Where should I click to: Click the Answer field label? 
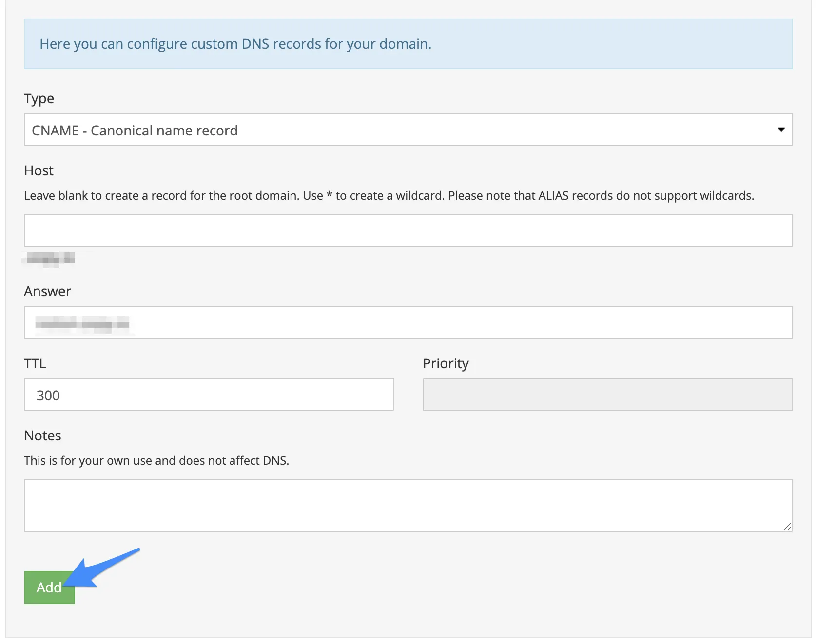click(x=48, y=292)
